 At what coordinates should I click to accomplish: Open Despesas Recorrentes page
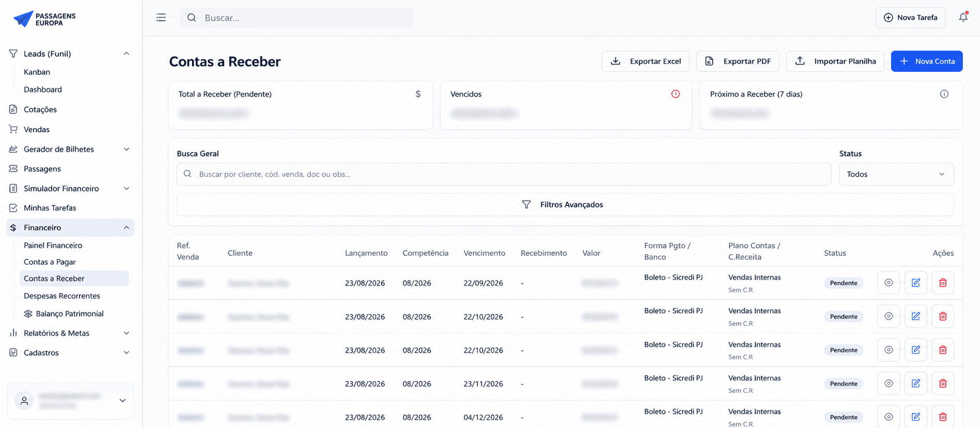click(62, 296)
